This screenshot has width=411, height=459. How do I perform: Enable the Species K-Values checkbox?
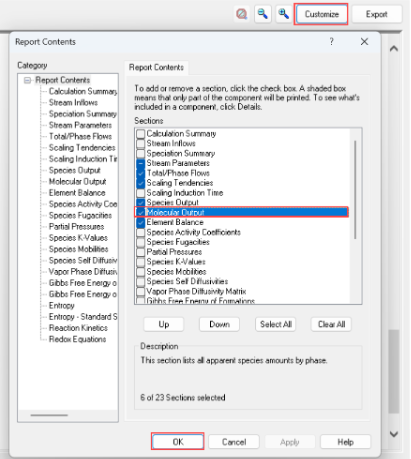pos(141,262)
